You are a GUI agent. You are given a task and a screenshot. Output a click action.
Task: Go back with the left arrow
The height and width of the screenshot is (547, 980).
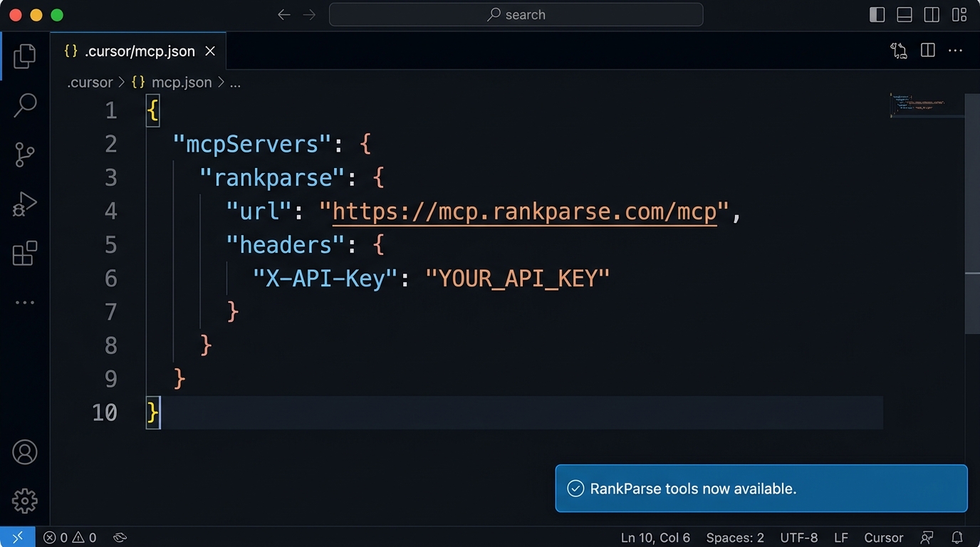click(284, 15)
